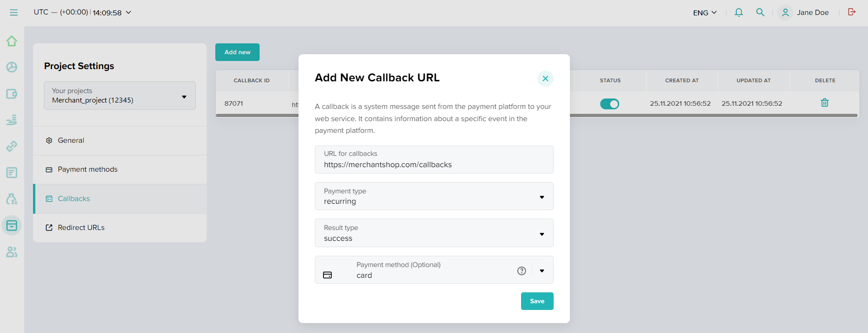Open the payment links chain icon
The height and width of the screenshot is (333, 868).
point(12,146)
